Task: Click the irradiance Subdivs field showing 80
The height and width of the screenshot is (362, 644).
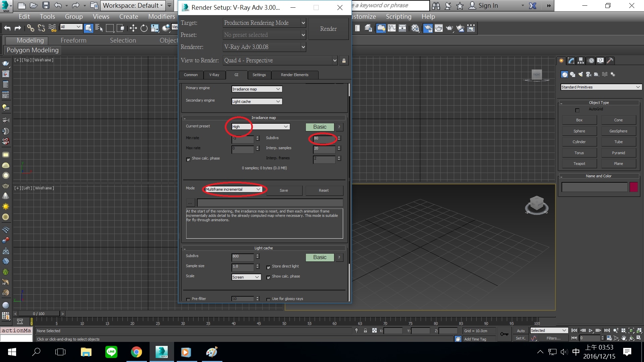Action: pyautogui.click(x=324, y=138)
